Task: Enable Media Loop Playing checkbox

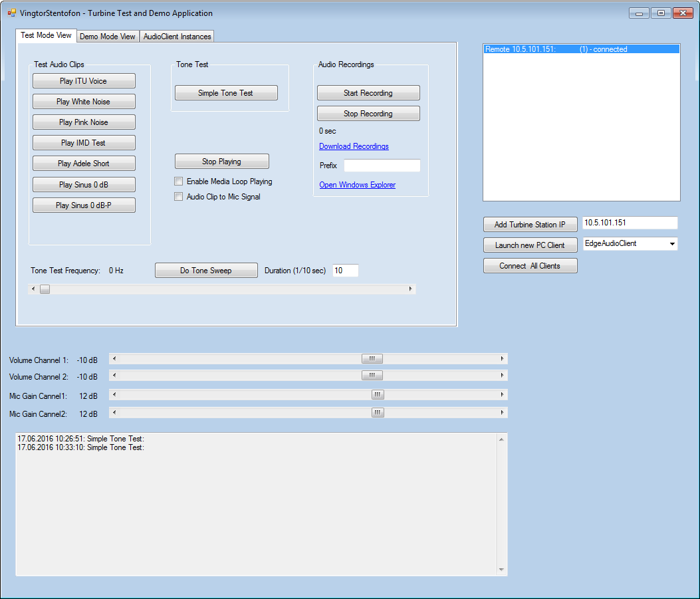Action: point(178,181)
